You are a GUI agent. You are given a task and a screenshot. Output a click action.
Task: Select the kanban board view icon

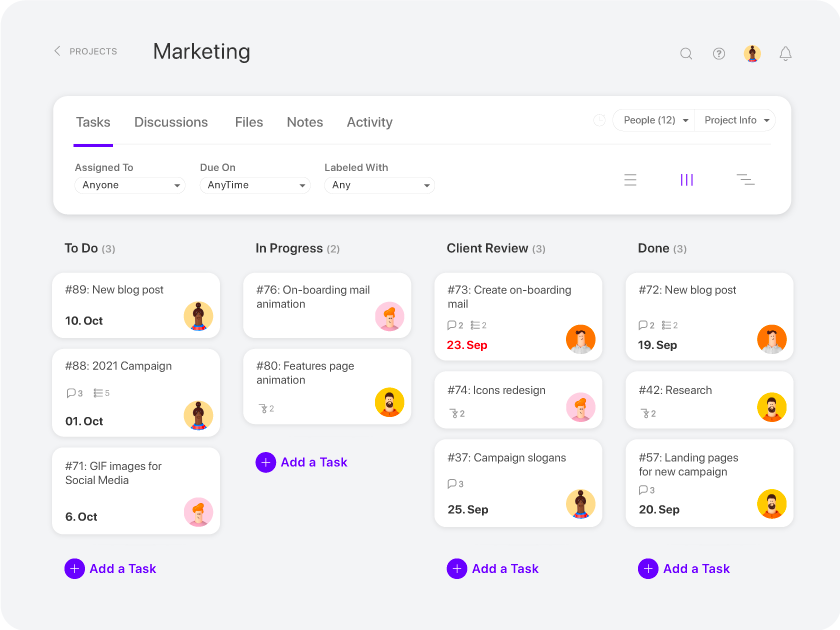pyautogui.click(x=687, y=179)
